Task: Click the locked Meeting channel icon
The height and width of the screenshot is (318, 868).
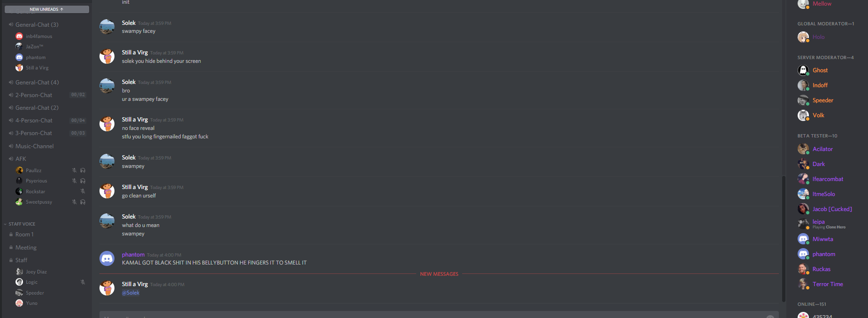Action: click(11, 247)
